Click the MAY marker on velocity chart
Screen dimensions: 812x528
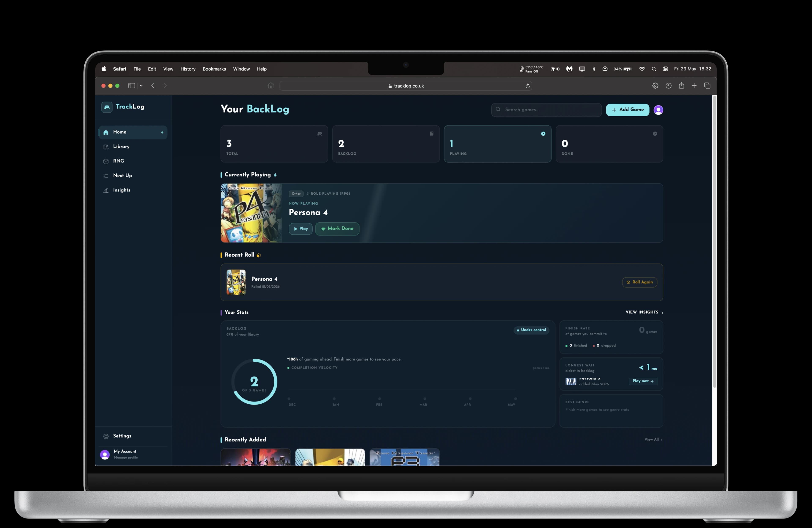[515, 399]
